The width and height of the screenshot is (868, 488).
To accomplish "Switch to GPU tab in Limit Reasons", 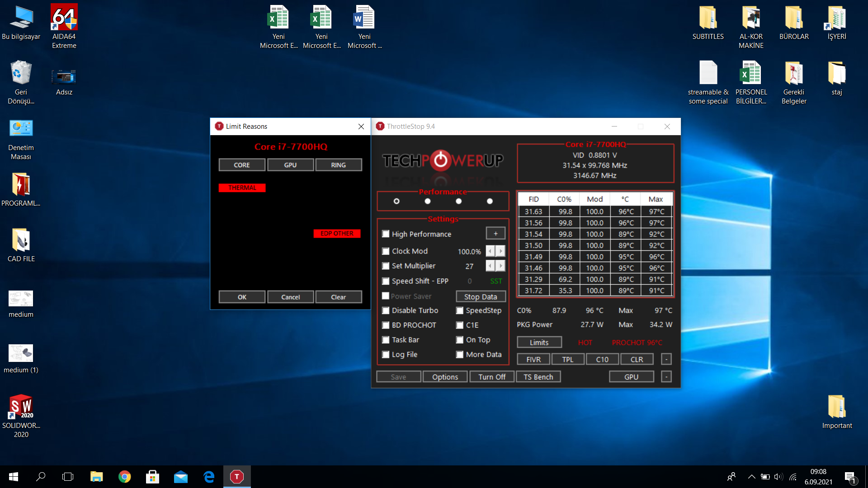I will 290,165.
